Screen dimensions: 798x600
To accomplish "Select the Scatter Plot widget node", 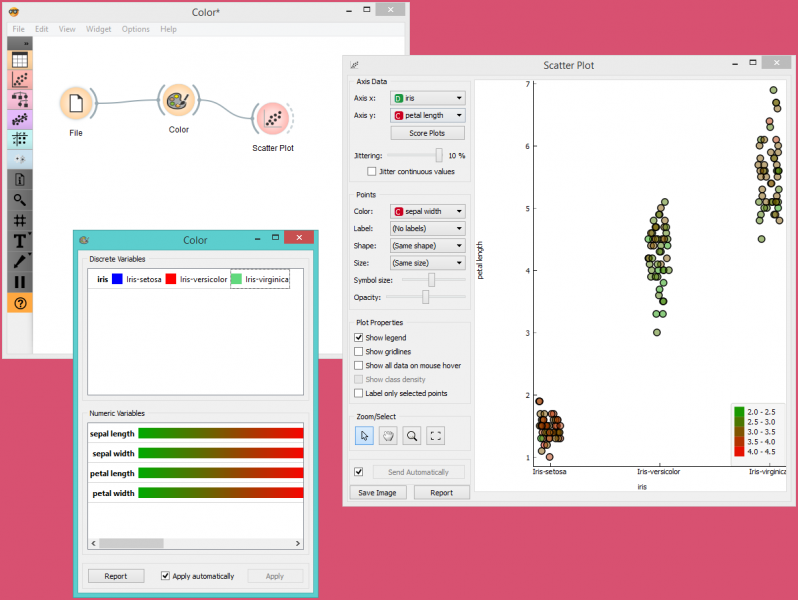I will coord(272,119).
